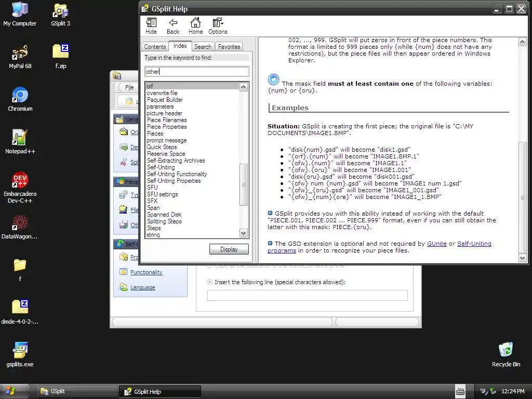Select 'Piece Filenames' index entry
The height and width of the screenshot is (399, 532).
click(x=167, y=120)
